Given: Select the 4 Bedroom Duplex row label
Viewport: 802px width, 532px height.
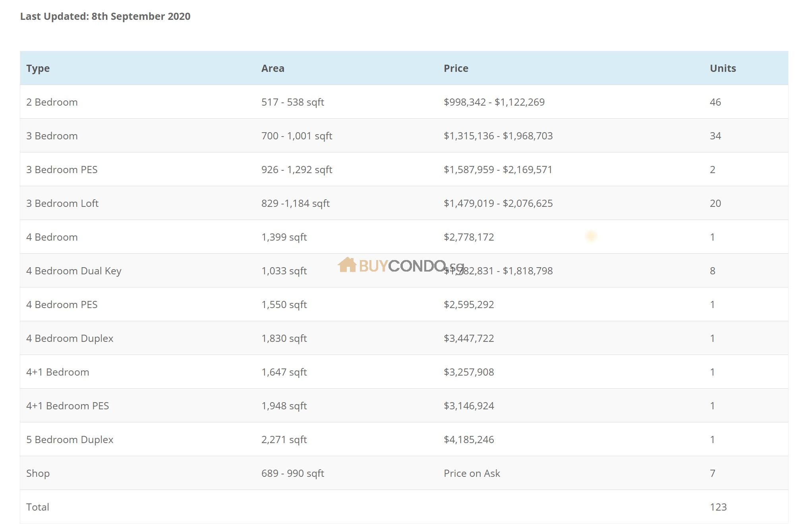Looking at the screenshot, I should pyautogui.click(x=70, y=338).
